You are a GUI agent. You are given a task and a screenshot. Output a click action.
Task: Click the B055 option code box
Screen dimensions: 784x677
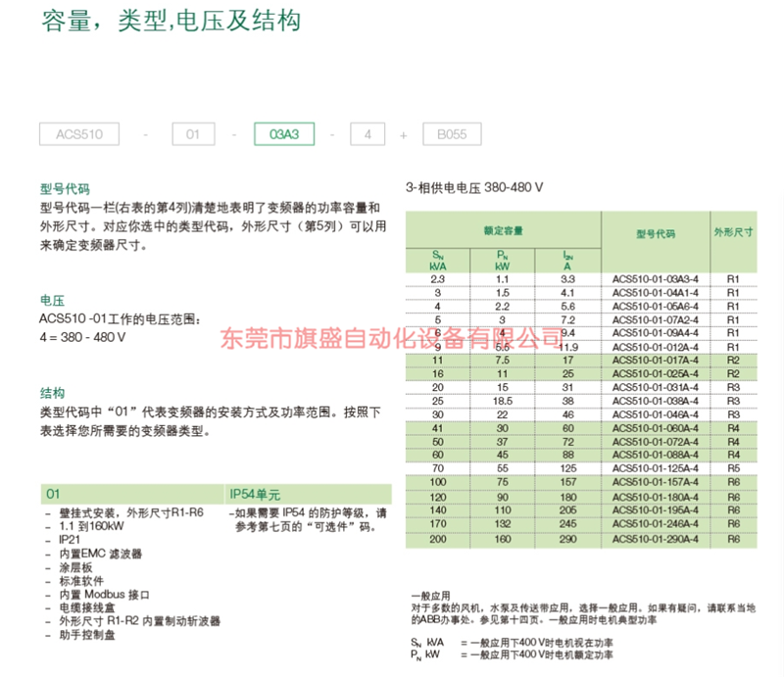point(451,134)
